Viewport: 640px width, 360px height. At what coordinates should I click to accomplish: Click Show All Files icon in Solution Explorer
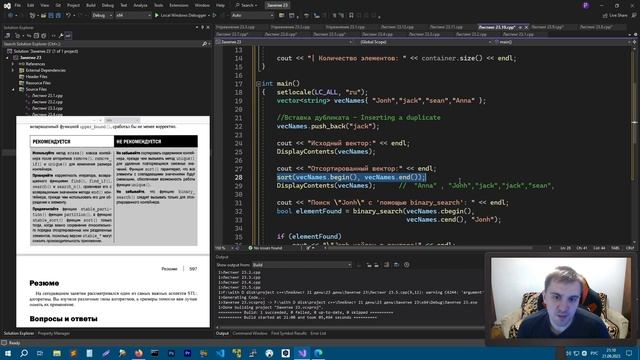[44, 36]
